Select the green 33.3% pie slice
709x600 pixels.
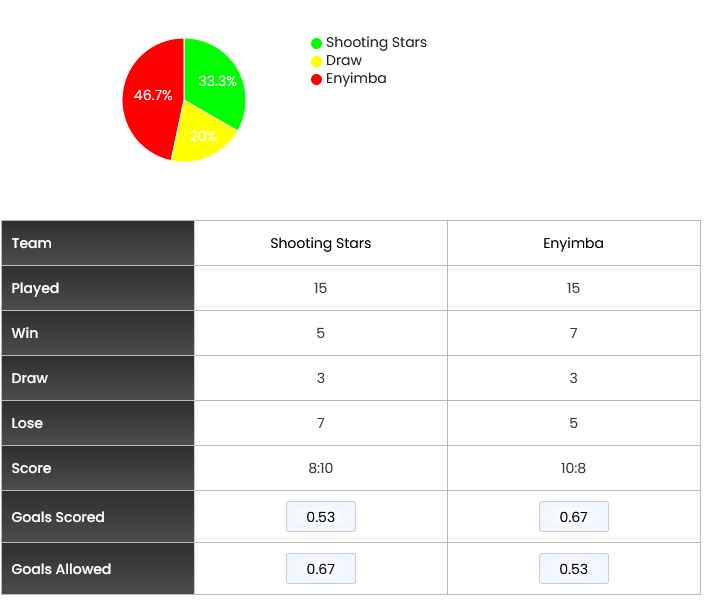point(213,79)
